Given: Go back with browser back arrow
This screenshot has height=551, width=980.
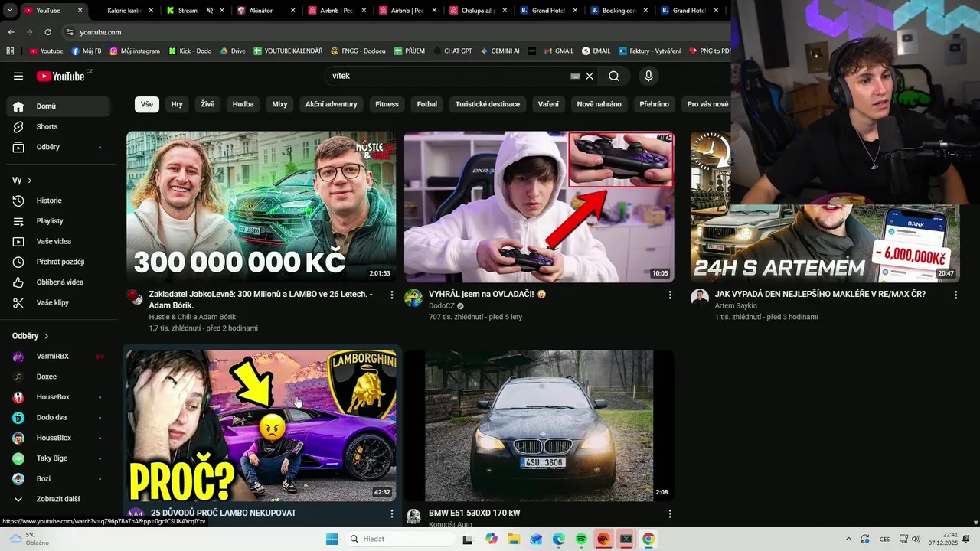Looking at the screenshot, I should [11, 32].
